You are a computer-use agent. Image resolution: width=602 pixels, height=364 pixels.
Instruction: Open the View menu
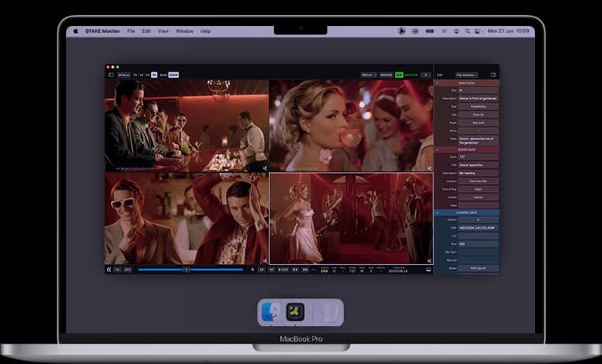point(163,31)
